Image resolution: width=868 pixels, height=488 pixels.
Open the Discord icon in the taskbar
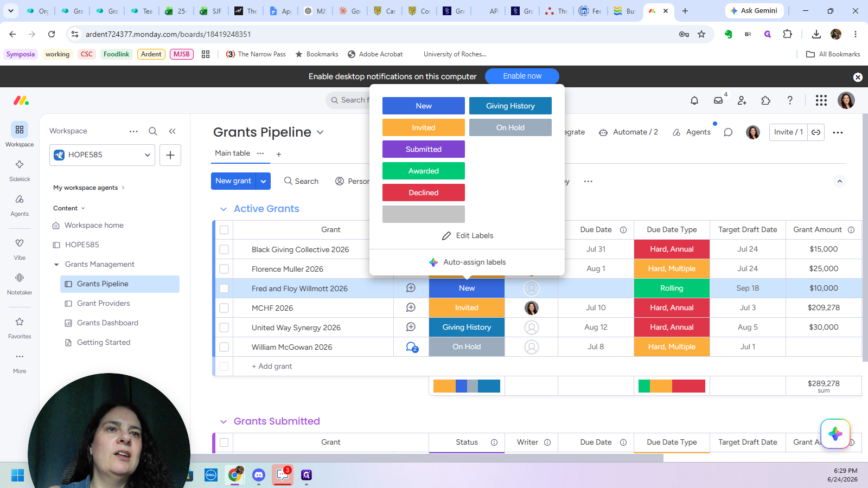point(259,475)
